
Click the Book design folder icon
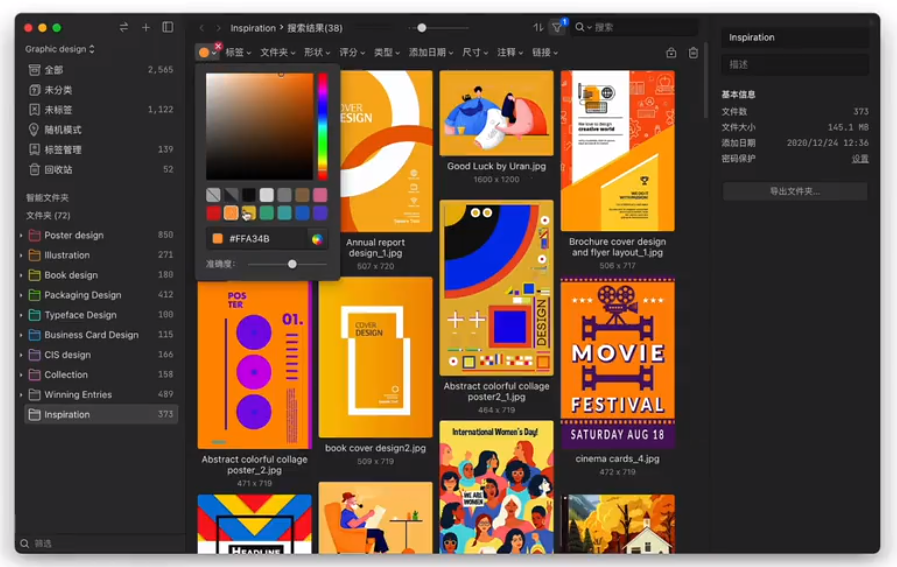click(34, 275)
